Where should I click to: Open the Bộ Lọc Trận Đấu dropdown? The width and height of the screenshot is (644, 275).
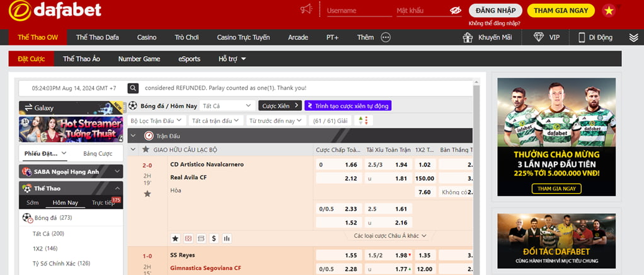pos(156,120)
